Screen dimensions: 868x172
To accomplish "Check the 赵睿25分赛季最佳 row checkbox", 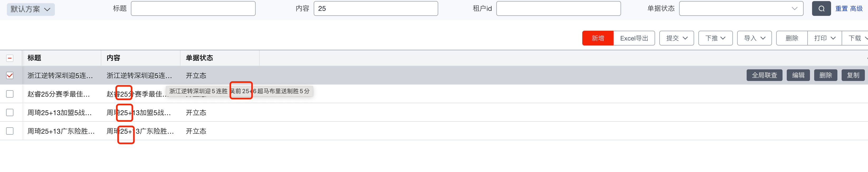I will [x=10, y=94].
